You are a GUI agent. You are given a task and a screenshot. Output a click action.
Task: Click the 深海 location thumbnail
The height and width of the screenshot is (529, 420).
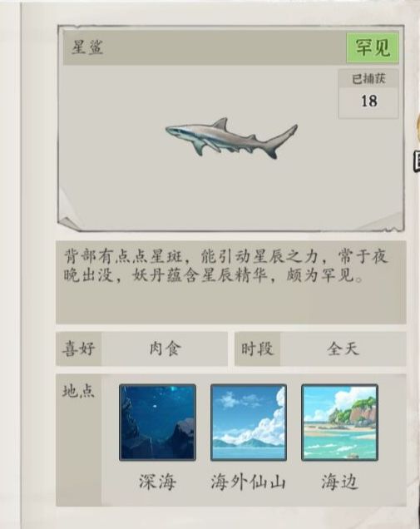(x=157, y=423)
